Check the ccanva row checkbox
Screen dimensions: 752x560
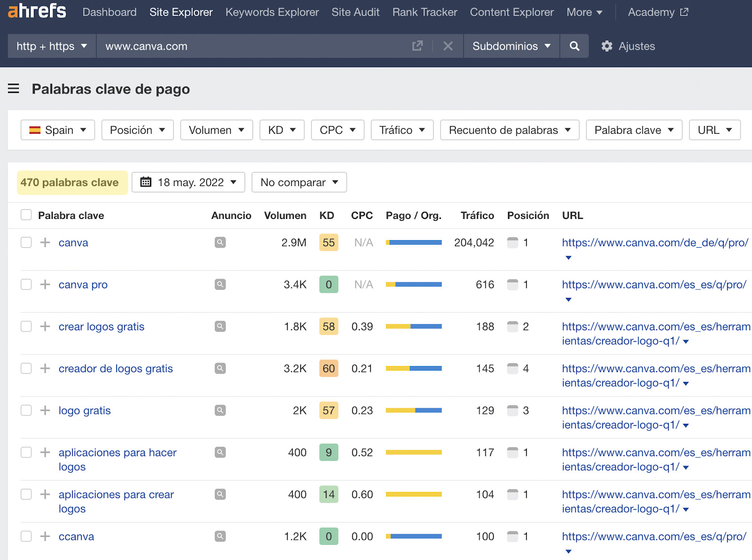[x=26, y=536]
